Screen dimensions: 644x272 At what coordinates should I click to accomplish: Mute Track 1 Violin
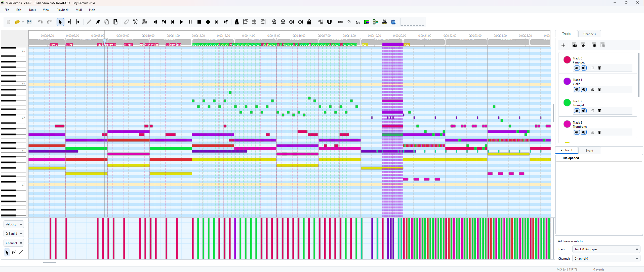[584, 89]
